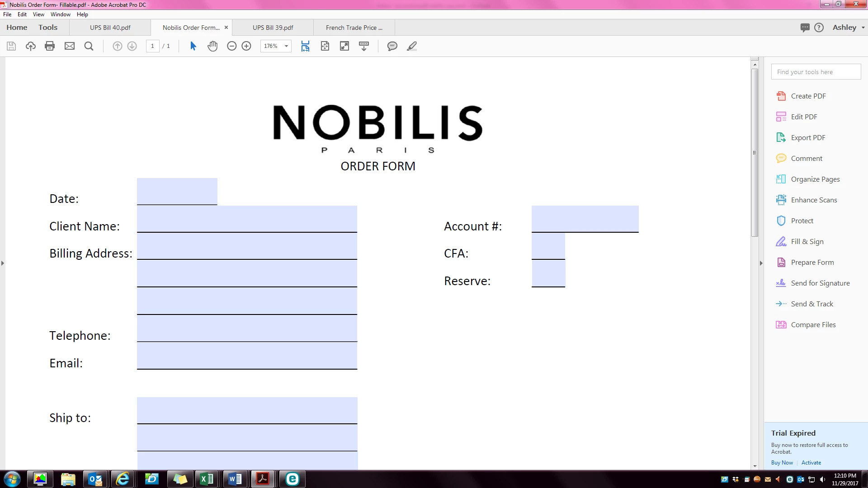Click the Activate link
This screenshot has height=488, width=868.
click(x=811, y=463)
